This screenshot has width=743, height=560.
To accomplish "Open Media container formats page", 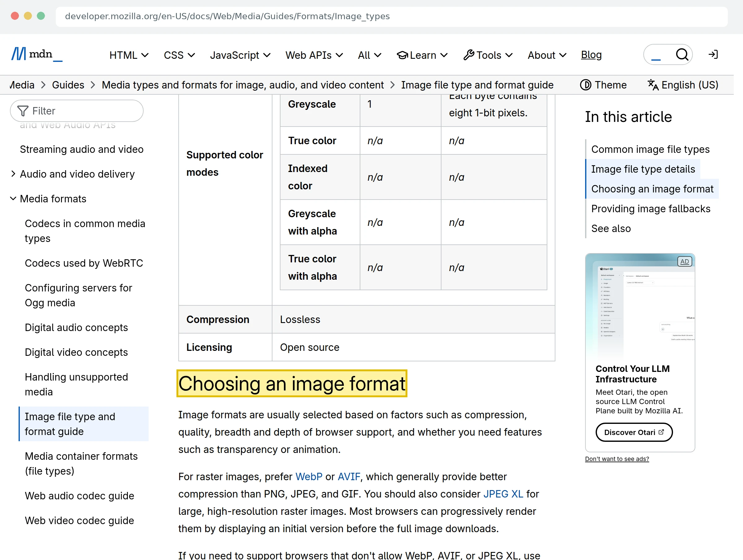I will [81, 464].
